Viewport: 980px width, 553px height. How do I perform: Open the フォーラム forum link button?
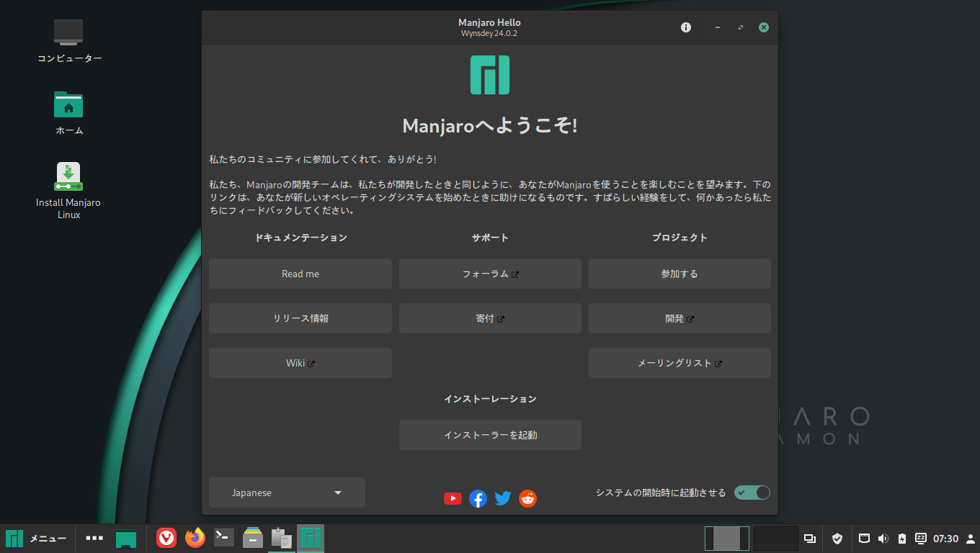(x=490, y=274)
